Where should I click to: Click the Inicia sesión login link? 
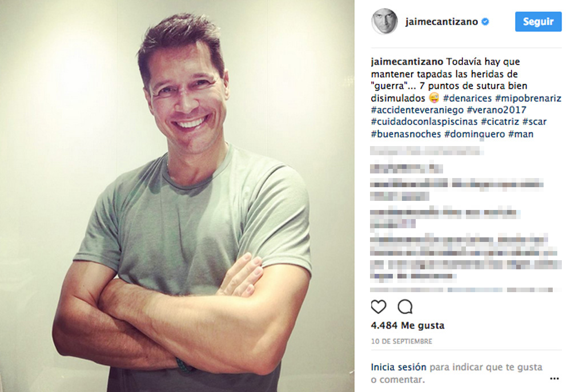[x=399, y=367]
